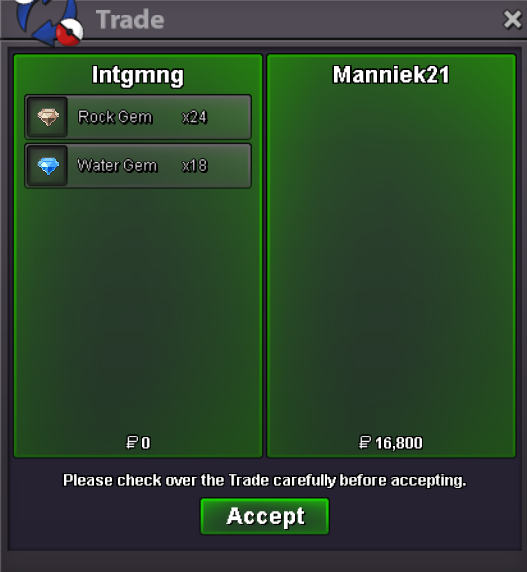The image size is (527, 572).
Task: Click the Manniek21 player name
Action: click(391, 75)
